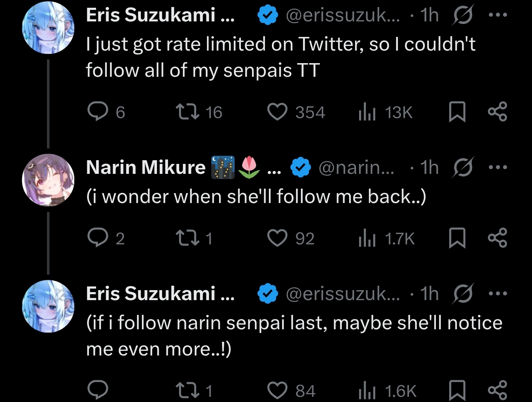Viewport: 532px width, 402px height.
Task: Open Narin Mikure's profile picture
Action: point(48,180)
